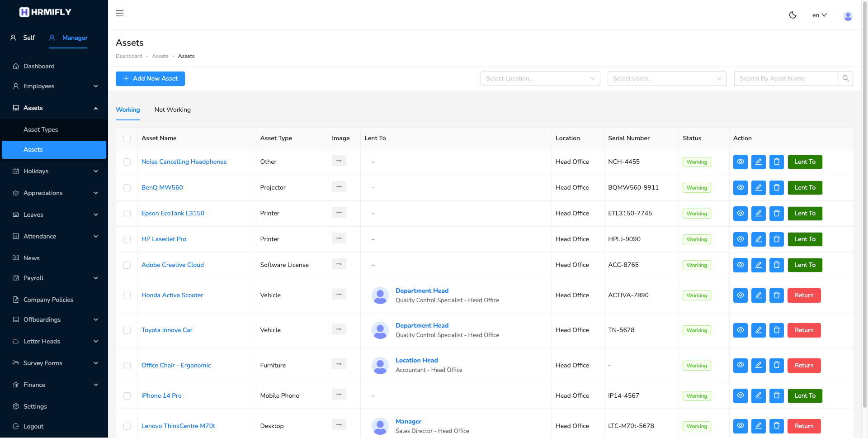This screenshot has height=438, width=868.
Task: Select the search magnifier icon next to asset search
Action: [x=846, y=78]
